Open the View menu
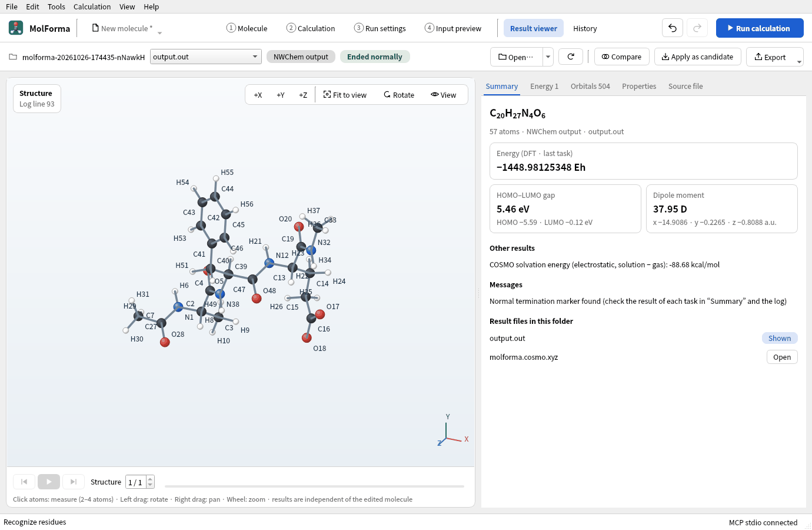This screenshot has width=812, height=530. pyautogui.click(x=127, y=6)
